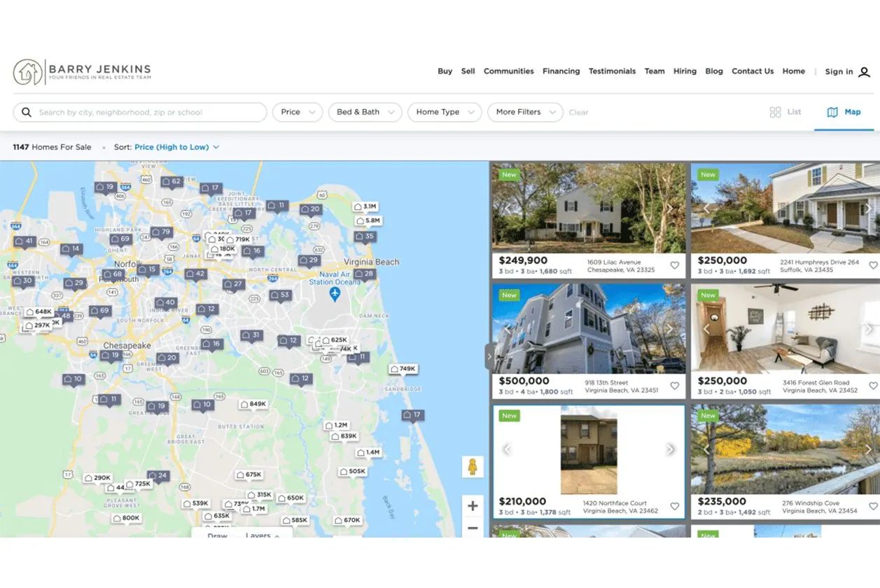Select the 35 homes cluster marker

(365, 237)
